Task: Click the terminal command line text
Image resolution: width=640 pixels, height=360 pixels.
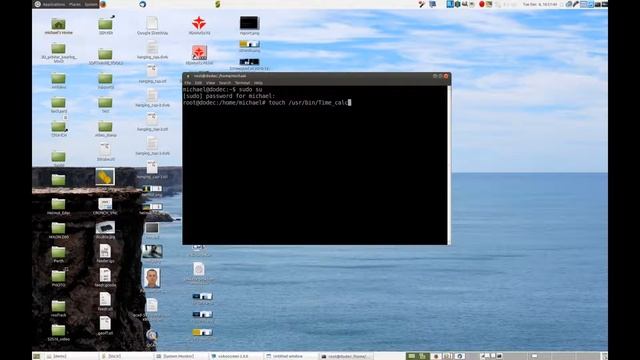Action: tap(267, 102)
